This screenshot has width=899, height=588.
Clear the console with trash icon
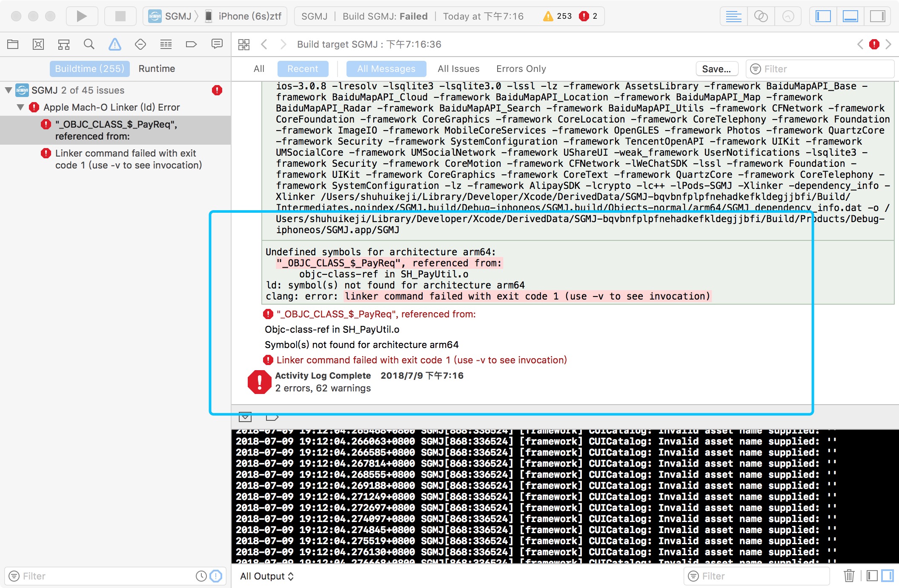click(849, 576)
